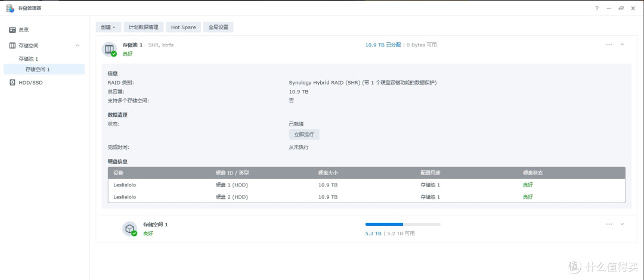This screenshot has height=280, width=644.
Task: Click the 配置用途 column header
Action: point(431,173)
